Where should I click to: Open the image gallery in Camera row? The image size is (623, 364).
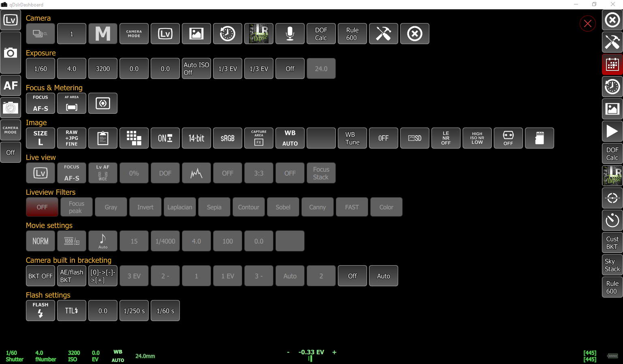(196, 34)
